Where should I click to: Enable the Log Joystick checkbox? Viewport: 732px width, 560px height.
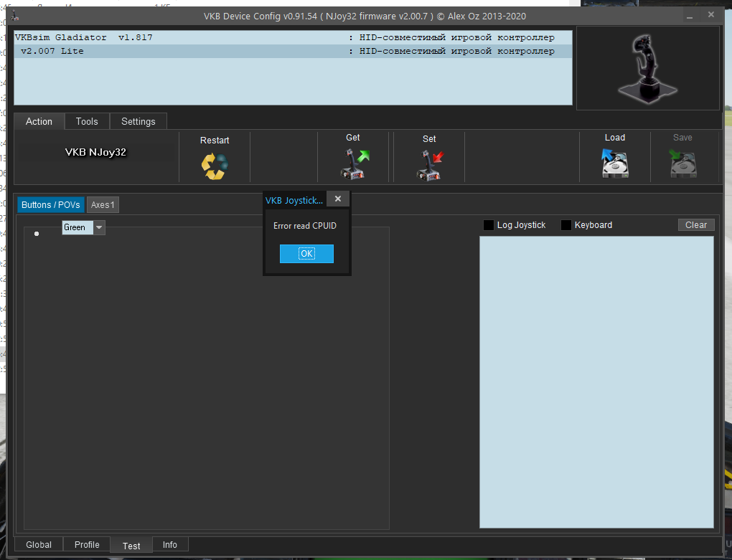[x=488, y=225]
